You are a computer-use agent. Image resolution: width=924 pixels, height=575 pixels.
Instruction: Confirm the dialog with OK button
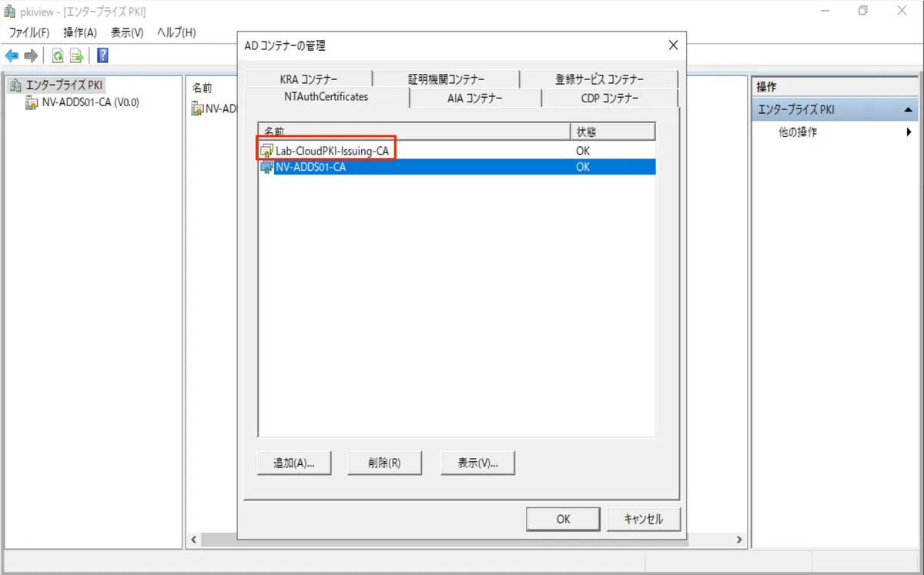click(x=563, y=519)
